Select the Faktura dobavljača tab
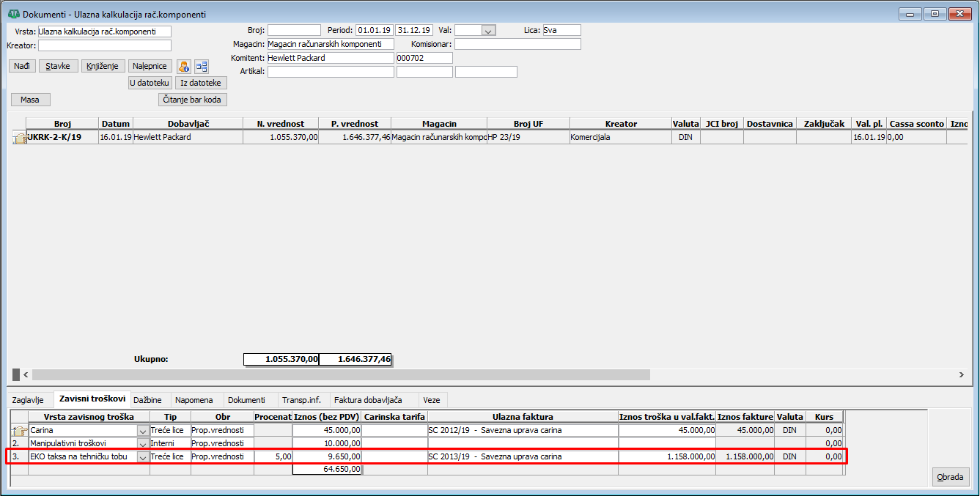 coord(368,400)
